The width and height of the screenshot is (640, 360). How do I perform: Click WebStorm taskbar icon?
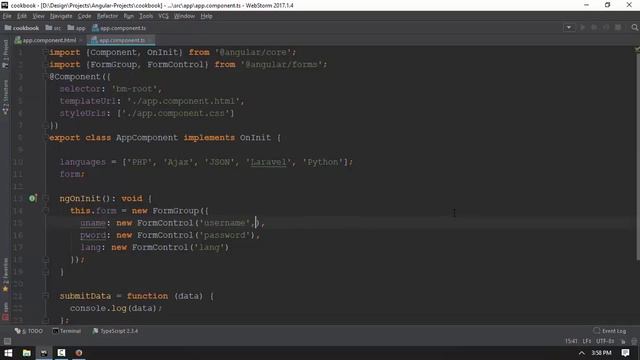click(44, 353)
